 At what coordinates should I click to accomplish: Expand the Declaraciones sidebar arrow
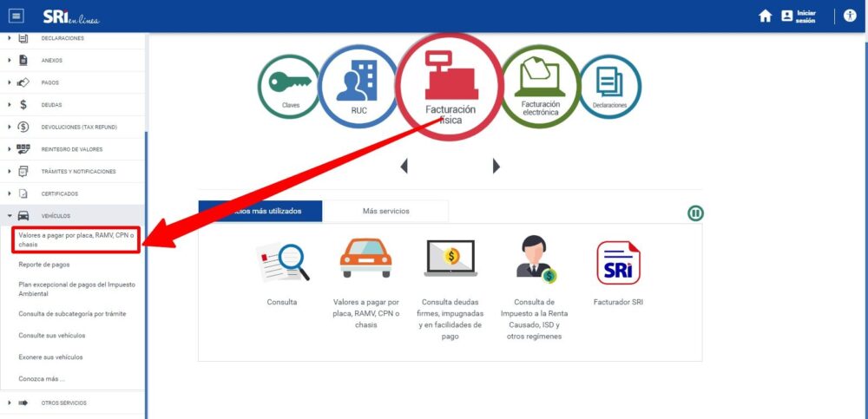[10, 38]
